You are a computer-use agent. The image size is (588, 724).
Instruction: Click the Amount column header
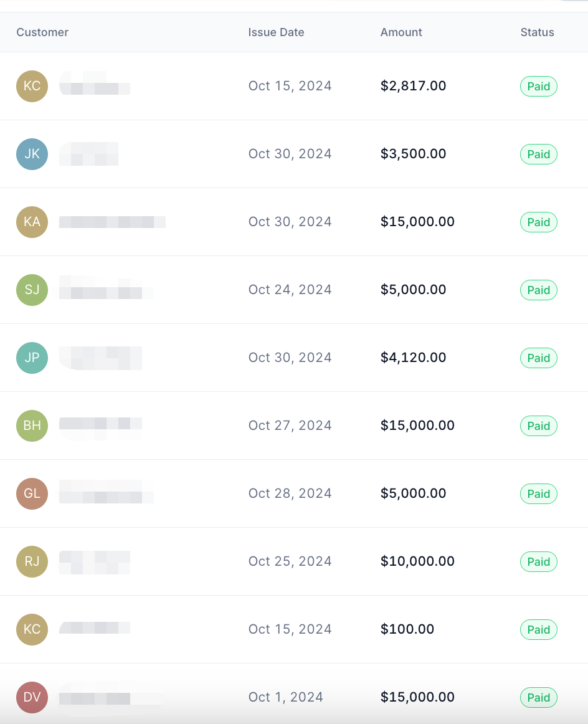401,32
